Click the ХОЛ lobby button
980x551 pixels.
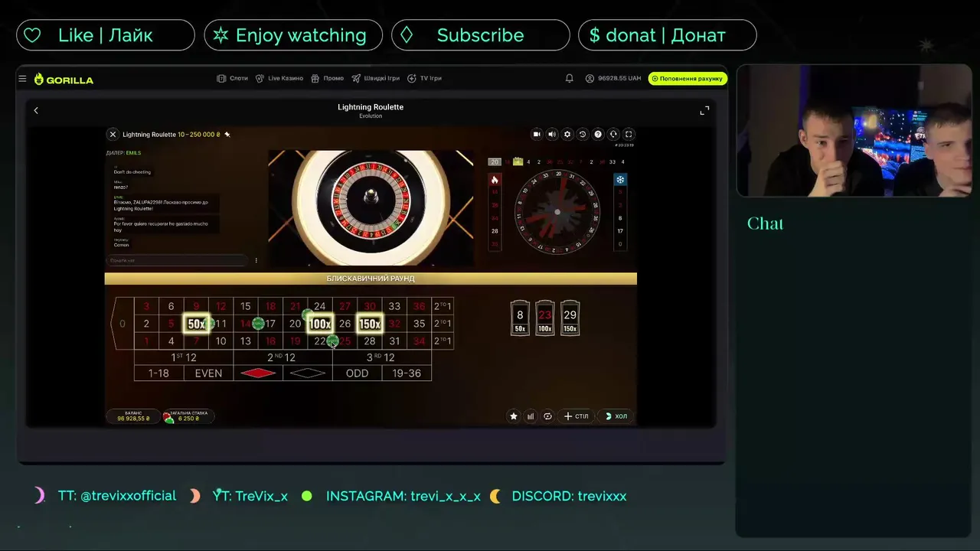(616, 416)
